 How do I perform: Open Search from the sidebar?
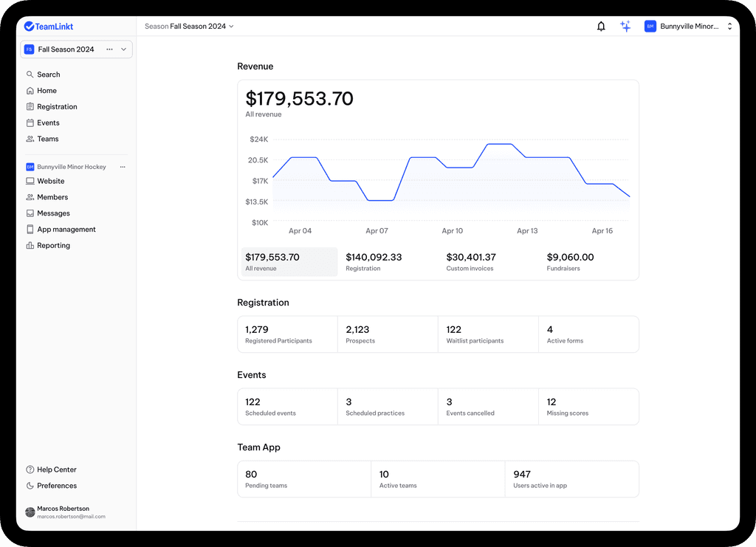[x=44, y=74]
